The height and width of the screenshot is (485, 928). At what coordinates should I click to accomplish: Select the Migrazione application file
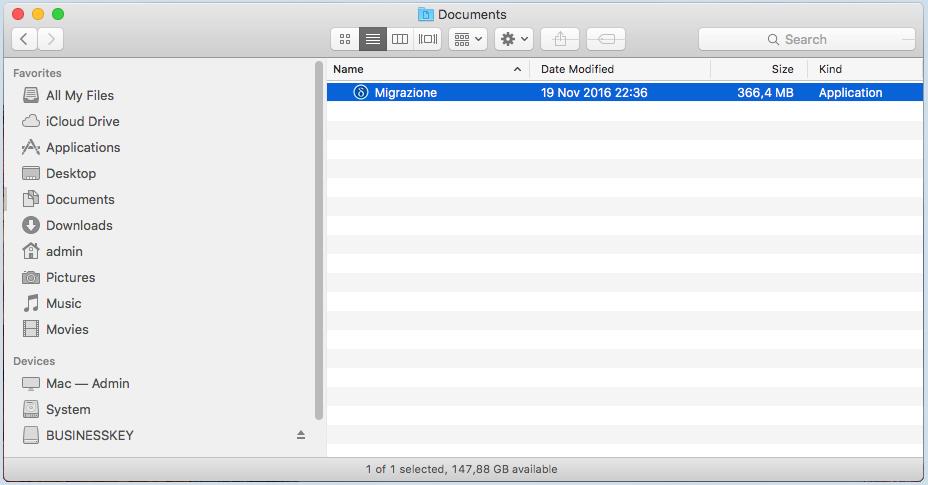coord(405,92)
